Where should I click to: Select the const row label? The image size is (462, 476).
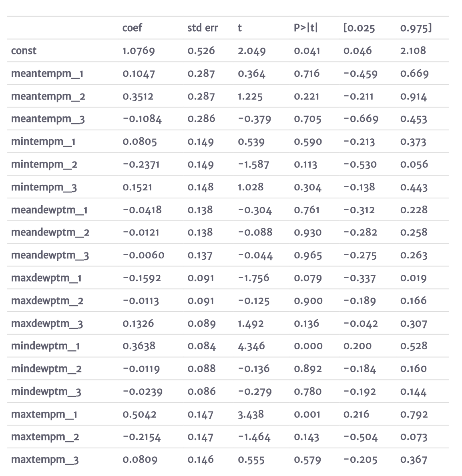click(x=24, y=51)
